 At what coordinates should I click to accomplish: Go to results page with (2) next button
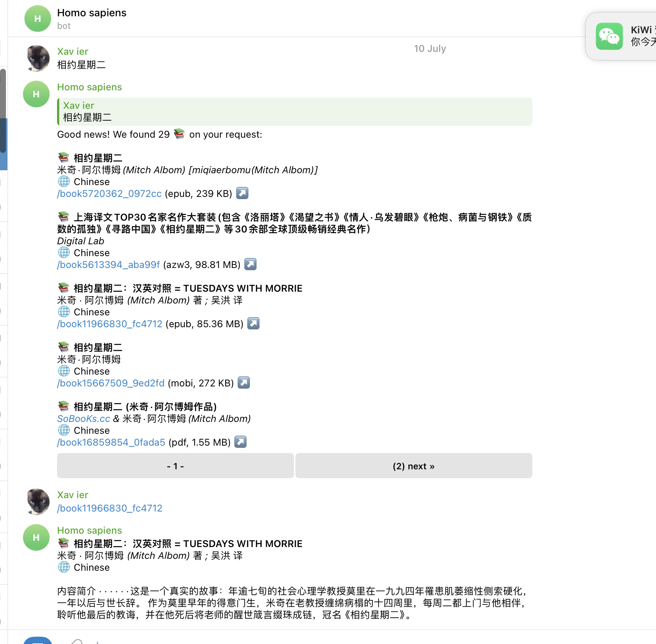[414, 466]
